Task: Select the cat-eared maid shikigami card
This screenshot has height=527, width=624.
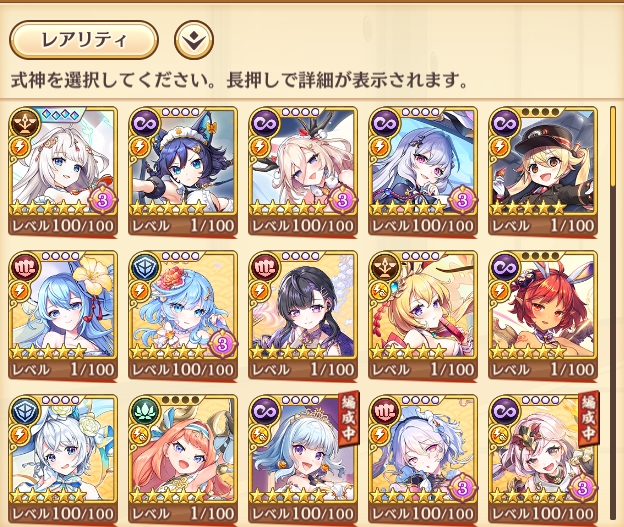Action: click(183, 172)
